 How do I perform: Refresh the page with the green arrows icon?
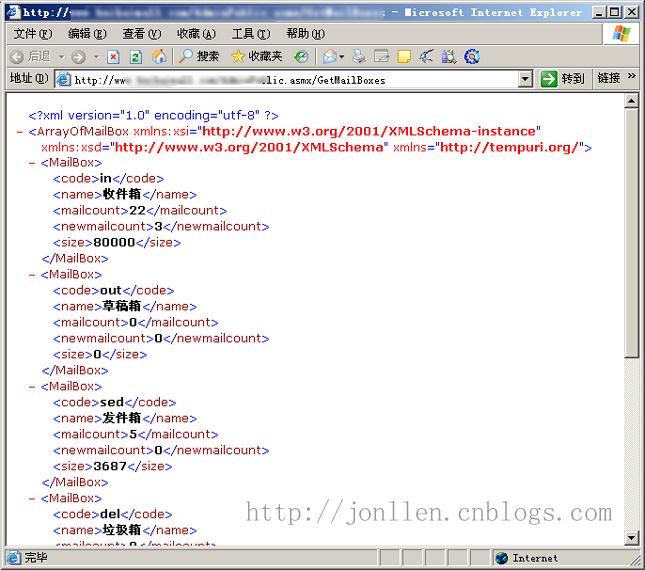136,57
